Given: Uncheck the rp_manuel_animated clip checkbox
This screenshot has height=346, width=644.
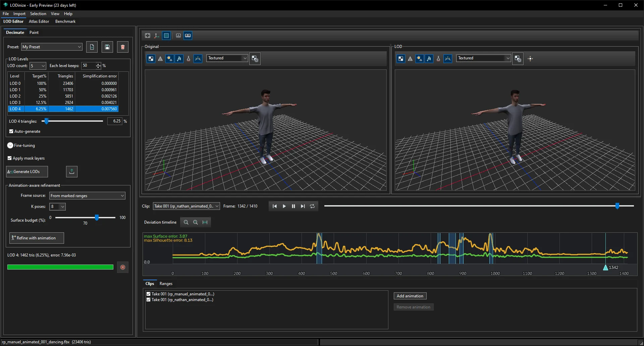Looking at the screenshot, I should [148, 294].
